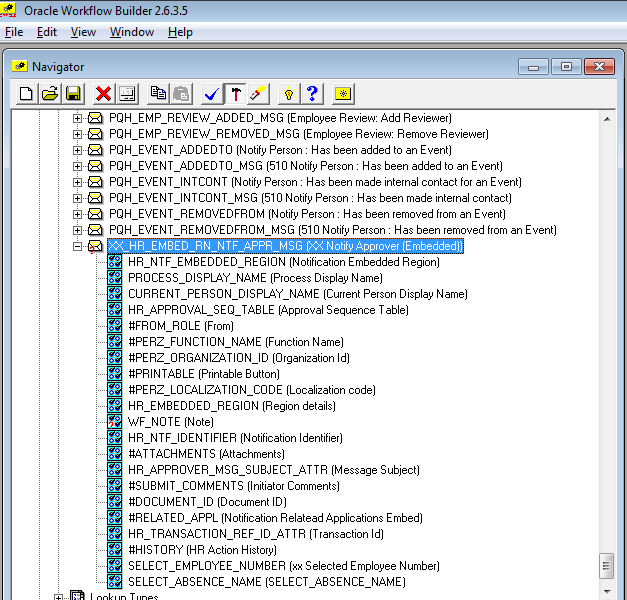Screen dimensions: 627x600
Task: Collapse the XX_HR_EMBED_RN_NTF_APPR_MSG node
Action: (77, 246)
